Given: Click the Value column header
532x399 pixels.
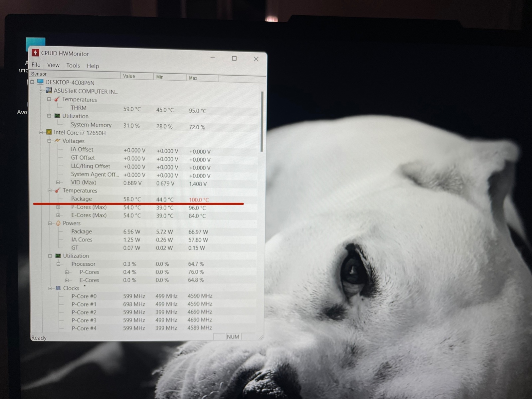Looking at the screenshot, I should (137, 76).
